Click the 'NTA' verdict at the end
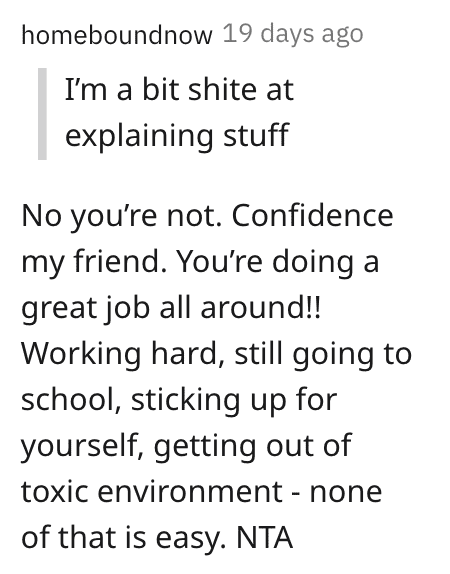Screen dimensions: 450x574 265,538
